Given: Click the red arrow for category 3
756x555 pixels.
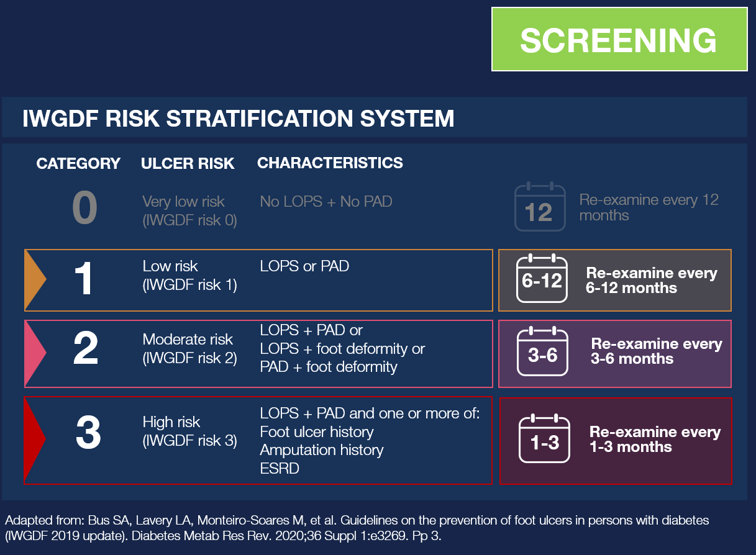Looking at the screenshot, I should pos(34,440).
